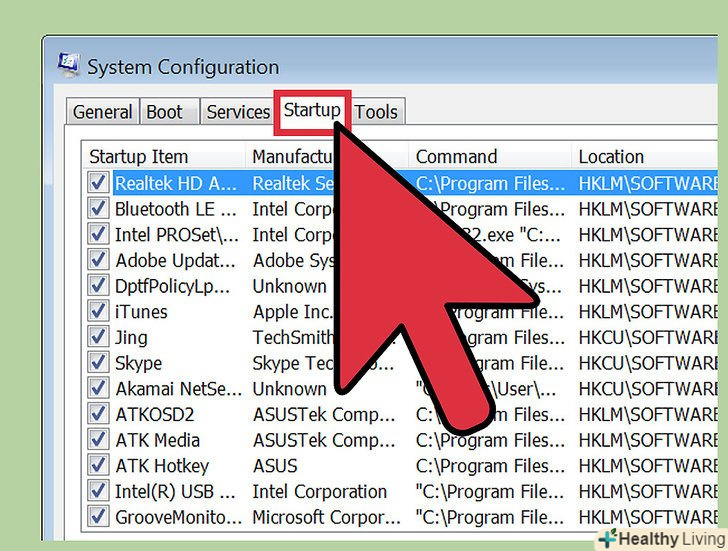Screen dimensions: 728x551
Task: Open the Boot tab
Action: pyautogui.click(x=165, y=112)
